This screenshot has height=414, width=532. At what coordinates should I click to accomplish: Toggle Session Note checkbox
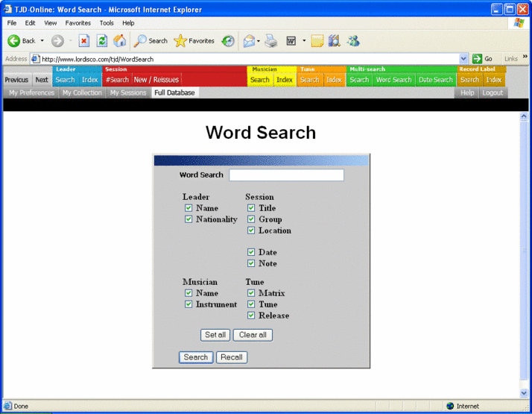pos(251,263)
